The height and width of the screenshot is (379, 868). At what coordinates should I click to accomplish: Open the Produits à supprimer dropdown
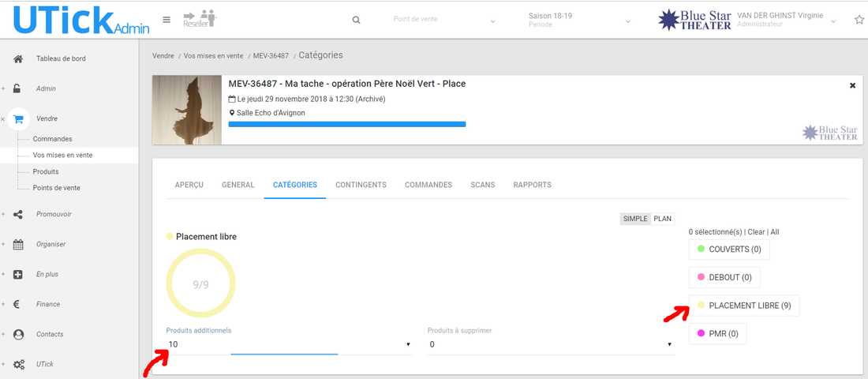pyautogui.click(x=550, y=344)
